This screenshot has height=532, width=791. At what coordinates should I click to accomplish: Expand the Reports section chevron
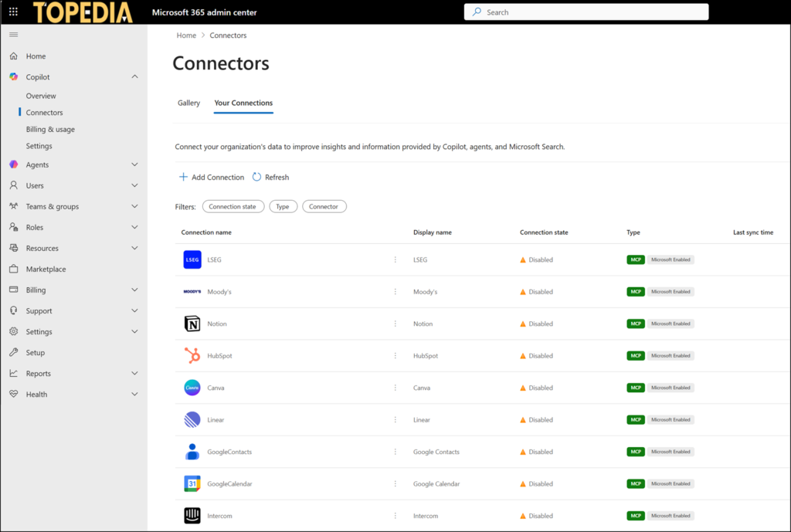click(134, 373)
